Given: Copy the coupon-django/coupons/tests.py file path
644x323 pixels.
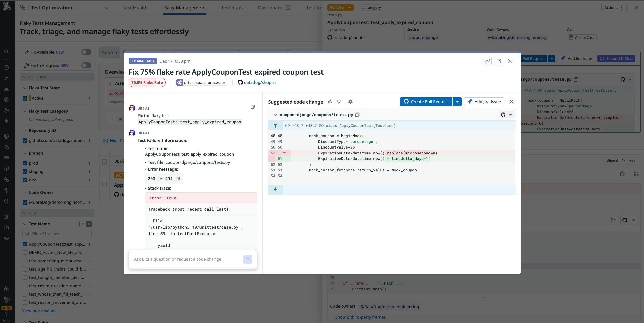Looking at the screenshot, I should tap(357, 115).
